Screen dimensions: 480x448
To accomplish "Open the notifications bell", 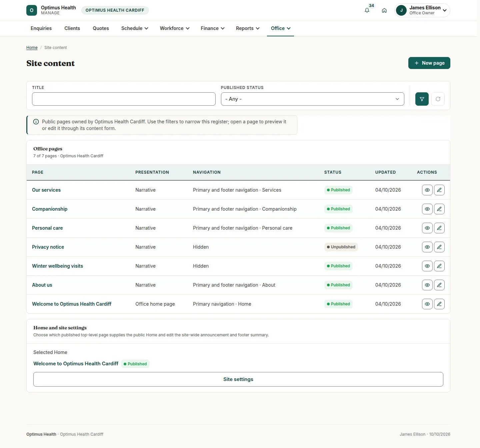I will (367, 10).
